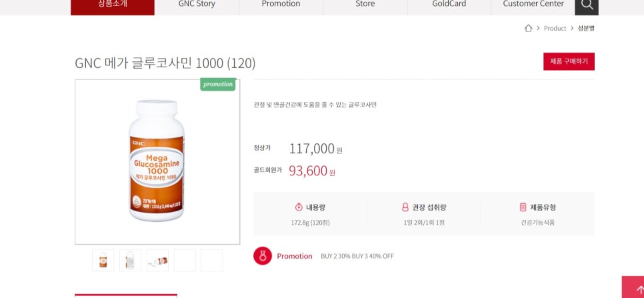Viewport: 644px width, 298px height.
Task: Select the third tipped-over bottle thumbnail
Action: tap(157, 260)
